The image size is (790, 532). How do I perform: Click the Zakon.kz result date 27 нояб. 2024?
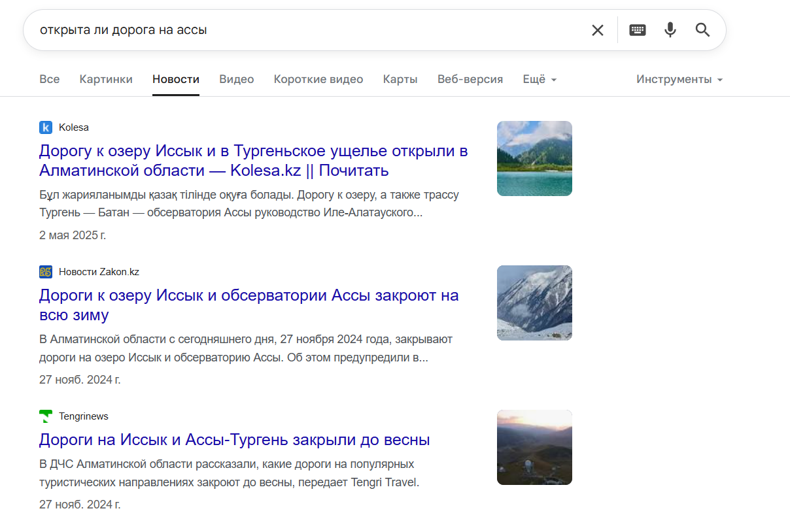point(80,380)
